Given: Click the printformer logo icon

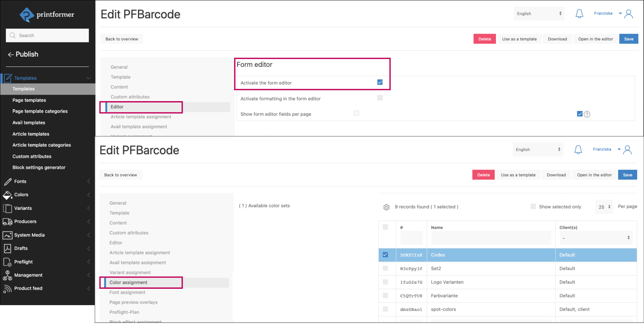Looking at the screenshot, I should click(x=27, y=15).
